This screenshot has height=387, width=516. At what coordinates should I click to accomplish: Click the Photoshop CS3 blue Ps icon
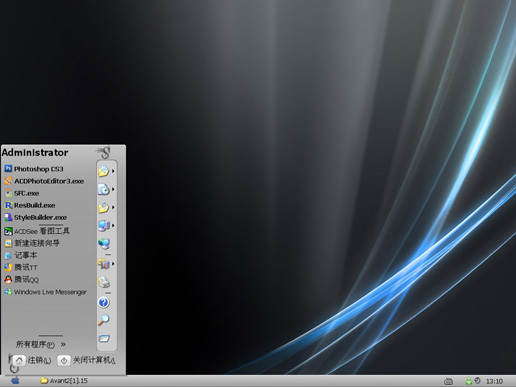8,169
